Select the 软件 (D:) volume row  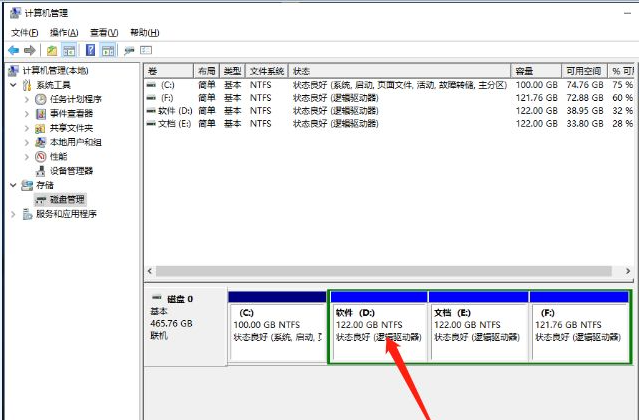coord(390,111)
